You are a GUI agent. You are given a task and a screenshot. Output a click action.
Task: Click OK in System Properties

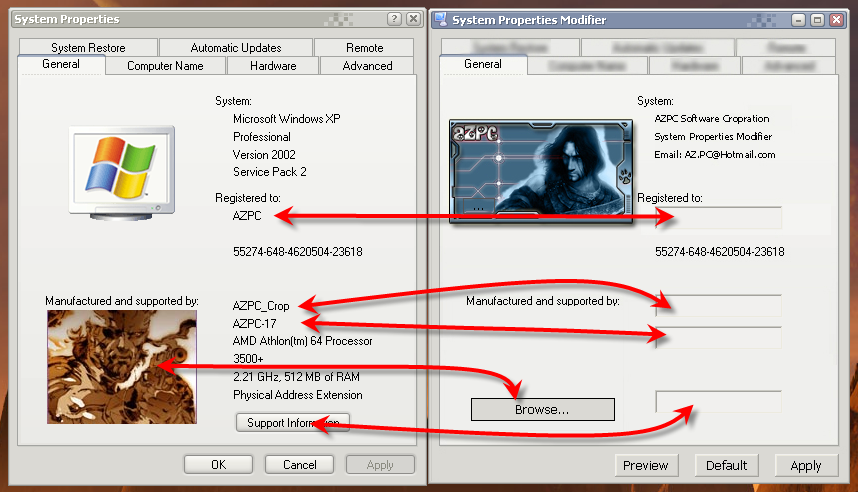[x=218, y=464]
